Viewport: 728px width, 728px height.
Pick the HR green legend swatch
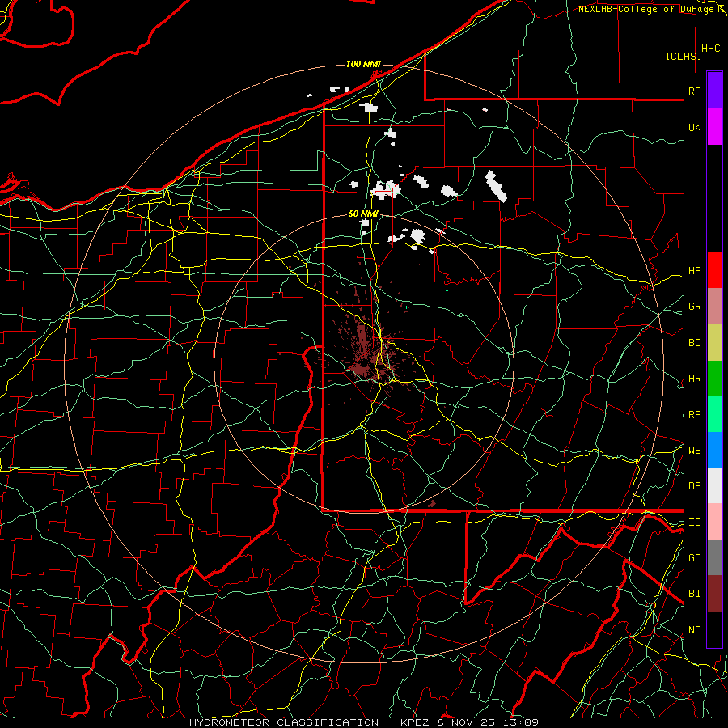coord(714,378)
